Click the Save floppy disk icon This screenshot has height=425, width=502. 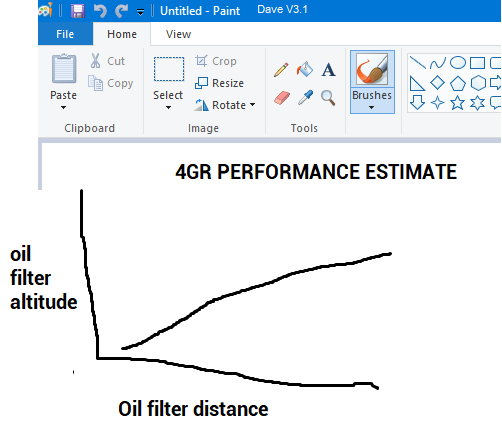(78, 11)
